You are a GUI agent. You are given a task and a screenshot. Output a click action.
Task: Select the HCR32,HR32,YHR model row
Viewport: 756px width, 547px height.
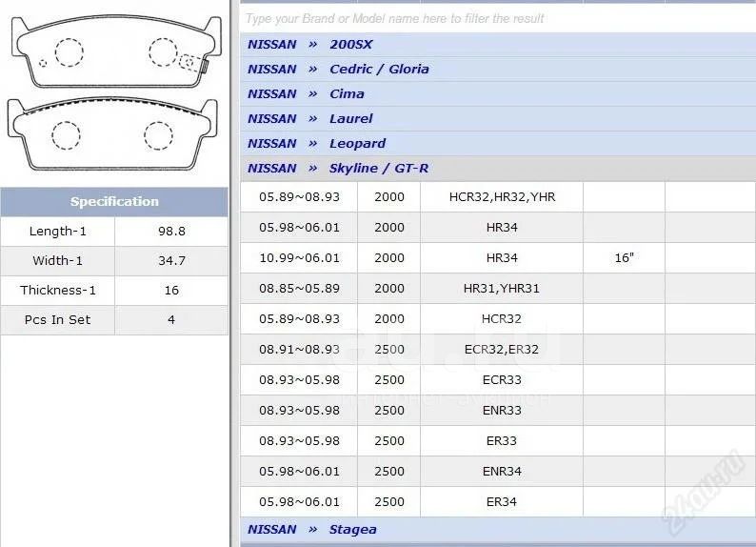tap(501, 197)
